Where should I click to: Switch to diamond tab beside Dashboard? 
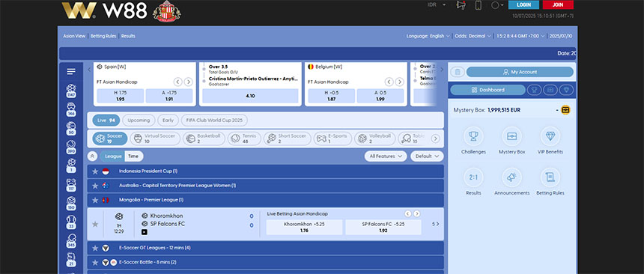(566, 90)
